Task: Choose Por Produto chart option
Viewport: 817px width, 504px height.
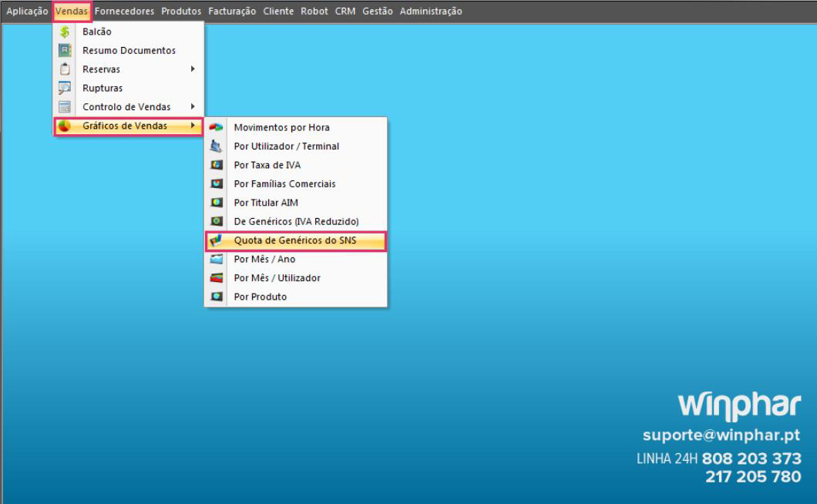Action: tap(296, 297)
